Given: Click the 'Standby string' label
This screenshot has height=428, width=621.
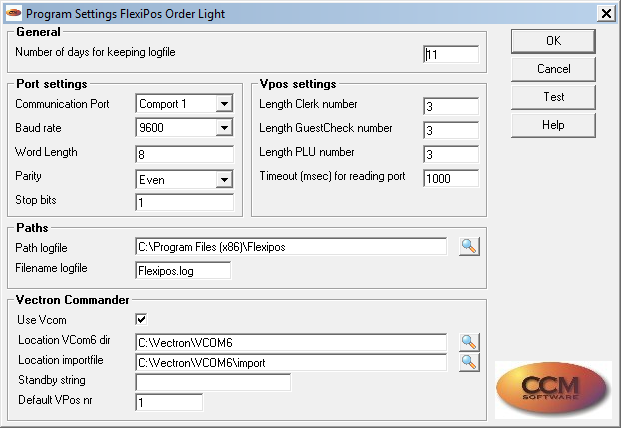Looking at the screenshot, I should tap(52, 380).
